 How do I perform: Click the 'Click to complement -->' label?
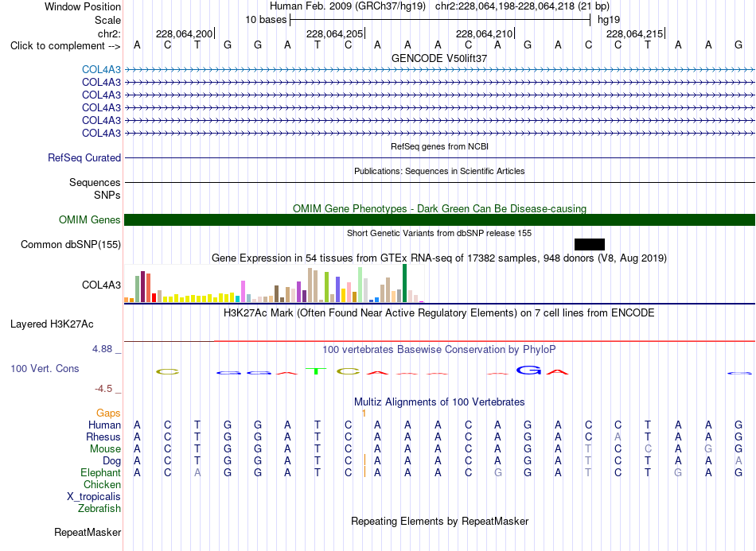coord(65,46)
